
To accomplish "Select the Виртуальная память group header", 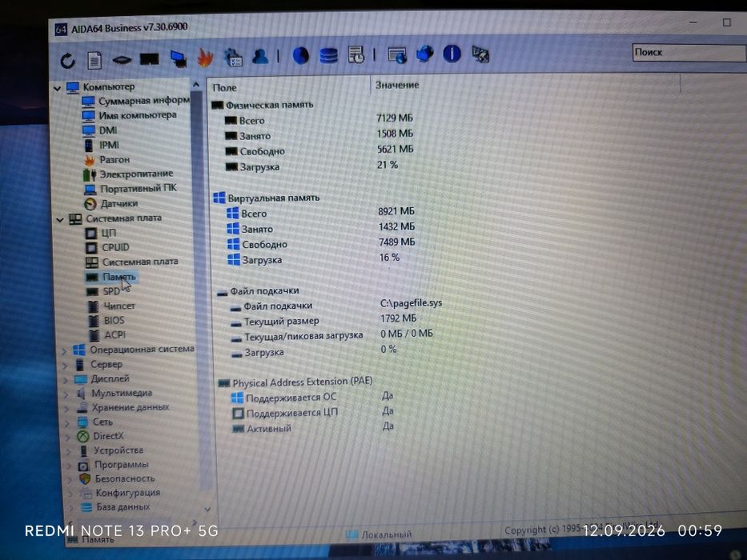I will [x=274, y=198].
